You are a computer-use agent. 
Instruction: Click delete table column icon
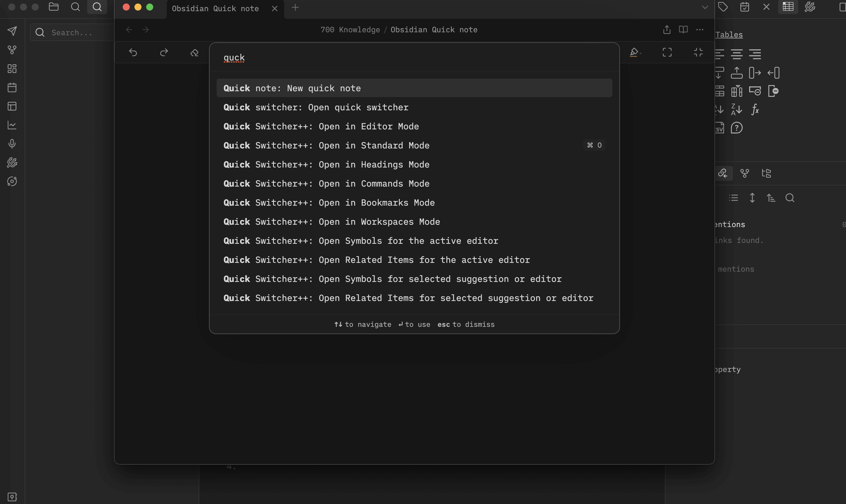(773, 91)
